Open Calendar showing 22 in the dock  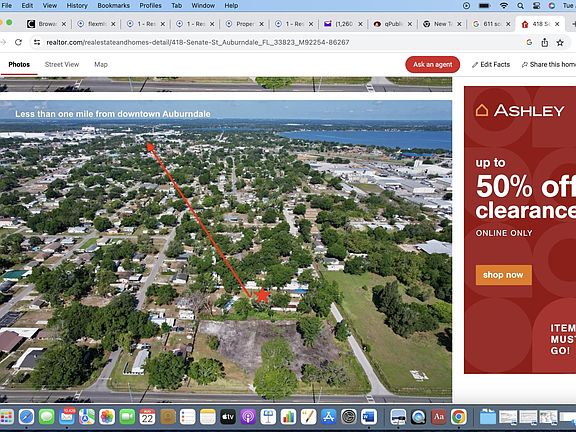pos(147,417)
